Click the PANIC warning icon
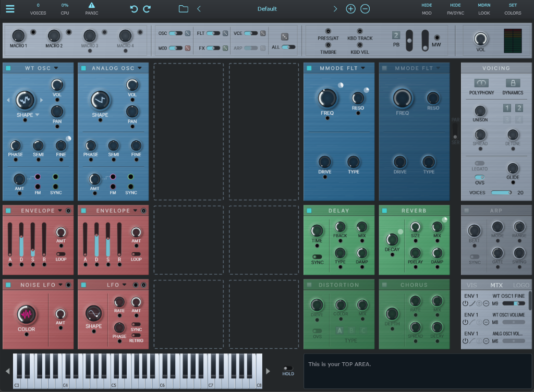The height and width of the screenshot is (392, 534). coord(92,5)
